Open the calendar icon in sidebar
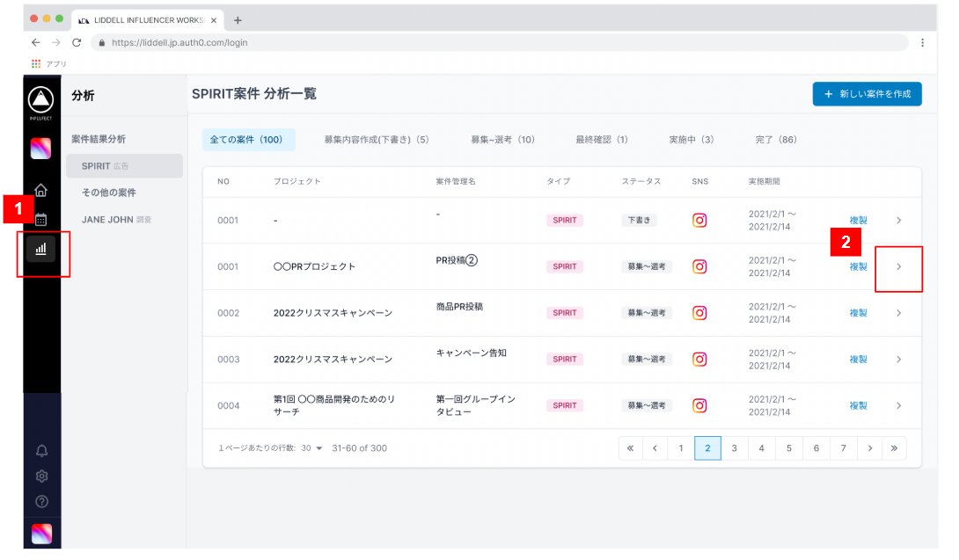 tap(41, 220)
